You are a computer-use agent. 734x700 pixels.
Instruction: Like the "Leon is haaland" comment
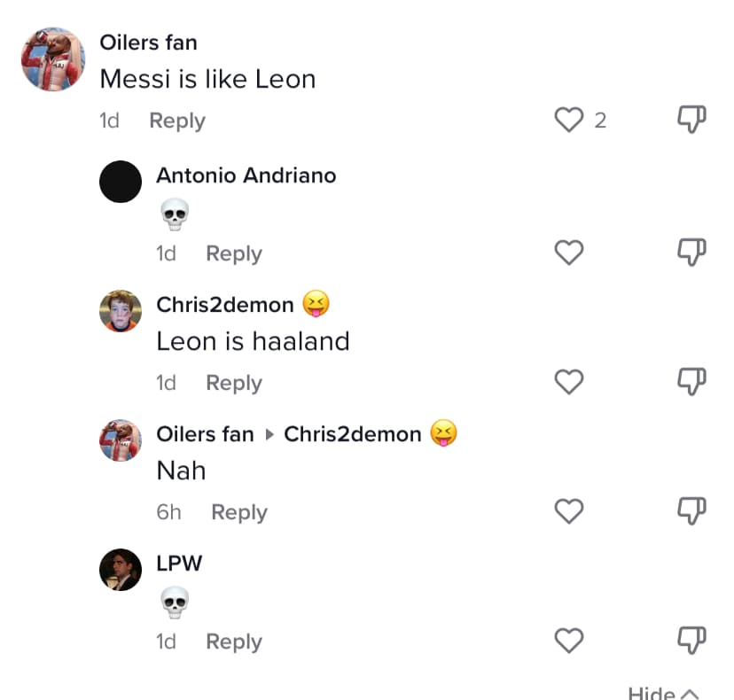(x=569, y=383)
